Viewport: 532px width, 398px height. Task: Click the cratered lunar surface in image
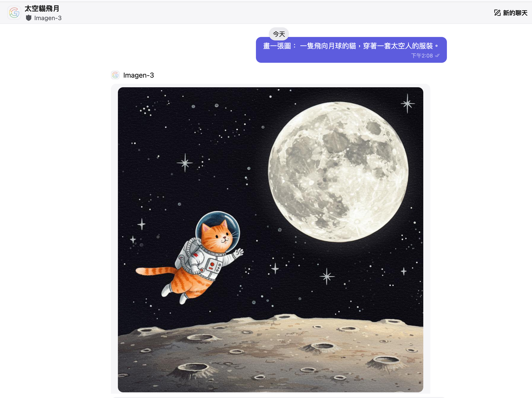click(270, 354)
